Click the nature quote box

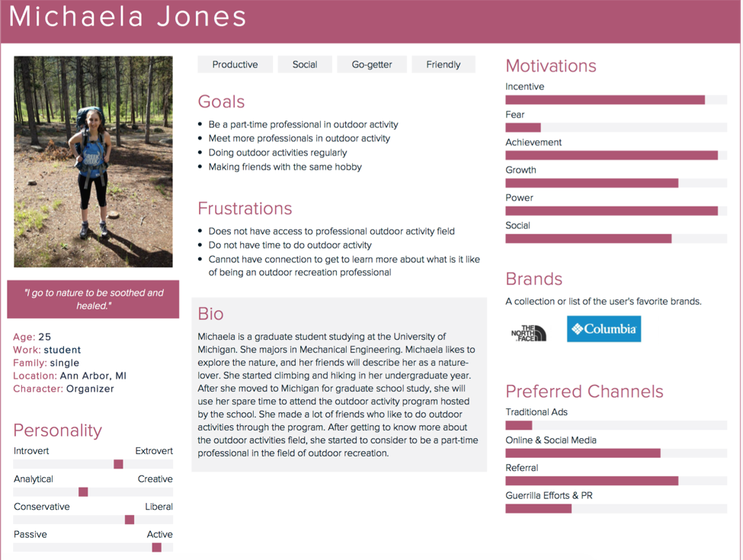pyautogui.click(x=93, y=299)
